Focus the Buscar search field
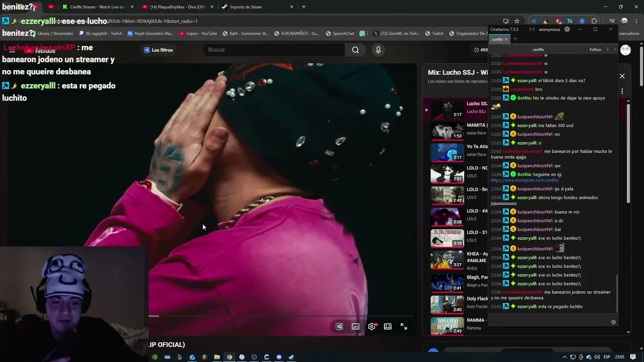Viewport: 644px width, 362px height. 275,50
